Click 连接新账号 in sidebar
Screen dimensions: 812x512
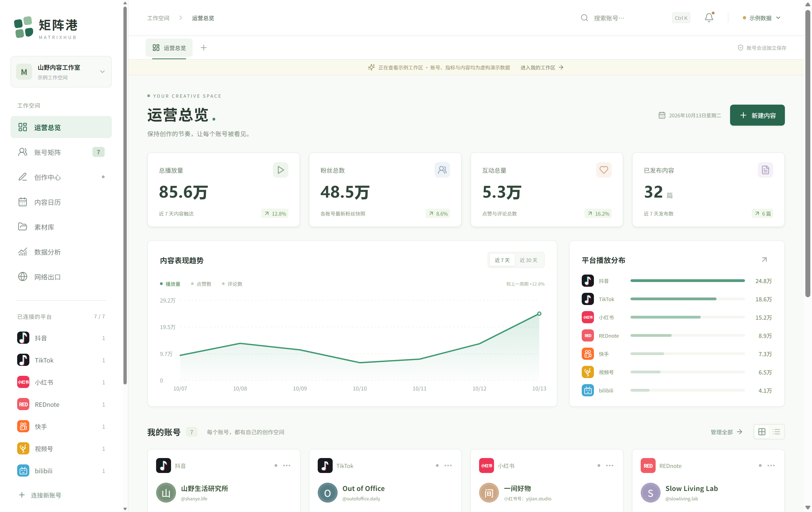click(40, 495)
